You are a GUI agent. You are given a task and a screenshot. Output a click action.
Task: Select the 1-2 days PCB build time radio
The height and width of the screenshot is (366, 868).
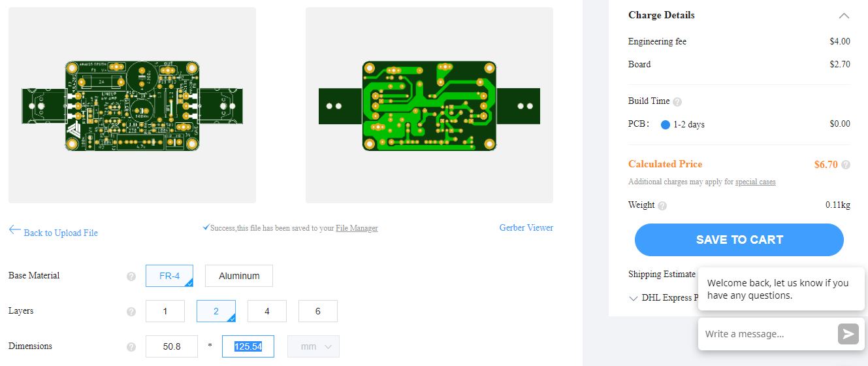click(666, 125)
